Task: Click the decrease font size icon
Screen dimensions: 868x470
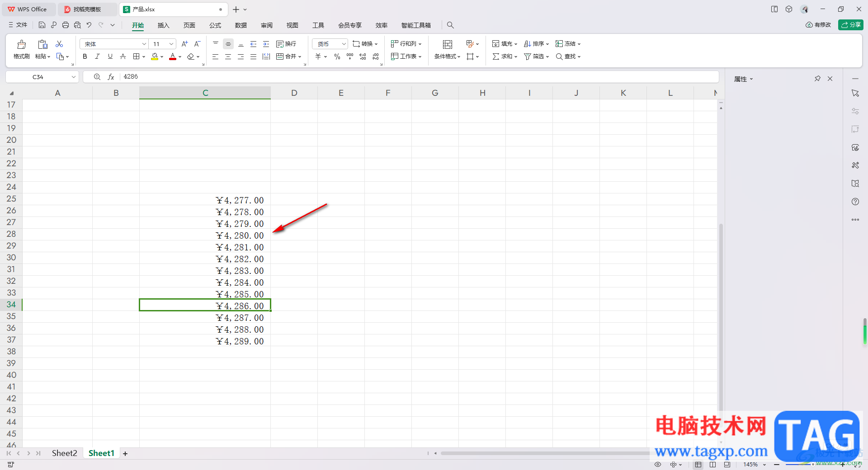Action: [x=197, y=44]
